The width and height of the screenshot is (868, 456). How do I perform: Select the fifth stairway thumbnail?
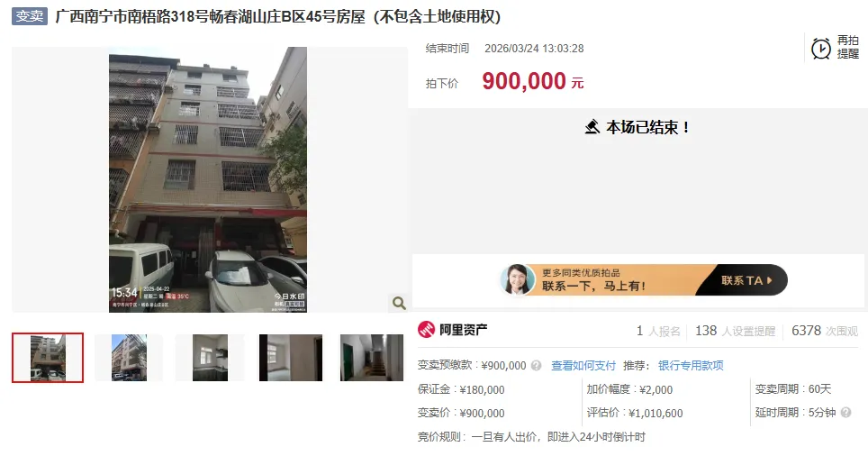click(372, 358)
